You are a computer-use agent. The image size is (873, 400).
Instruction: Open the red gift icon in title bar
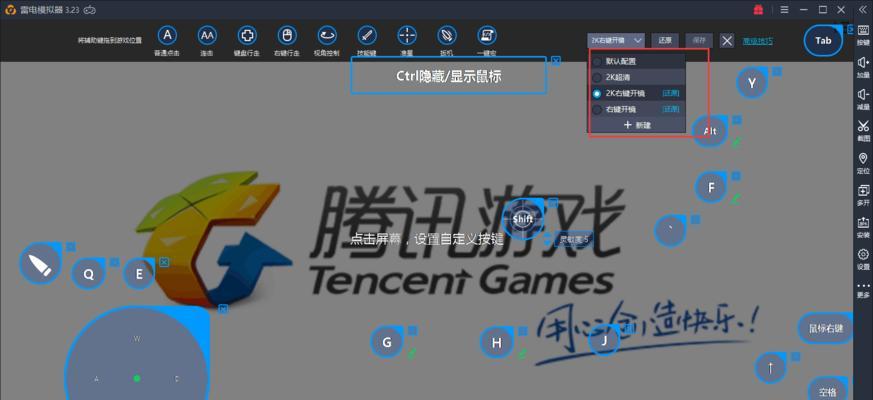(x=758, y=9)
